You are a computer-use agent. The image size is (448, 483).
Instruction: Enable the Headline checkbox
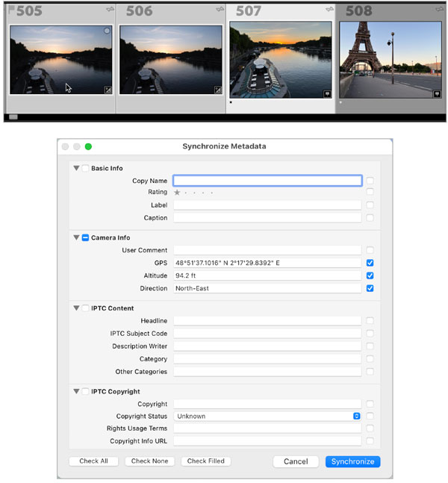[370, 321]
